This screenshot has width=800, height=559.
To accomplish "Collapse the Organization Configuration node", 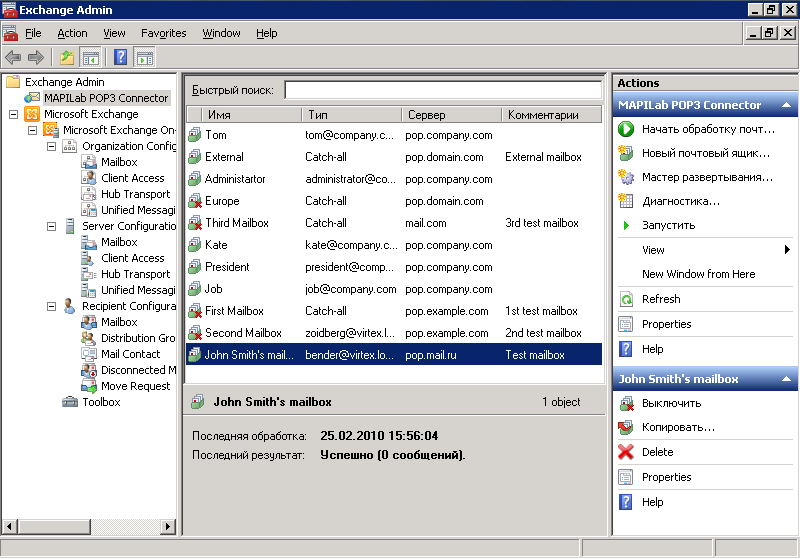I will 52,146.
